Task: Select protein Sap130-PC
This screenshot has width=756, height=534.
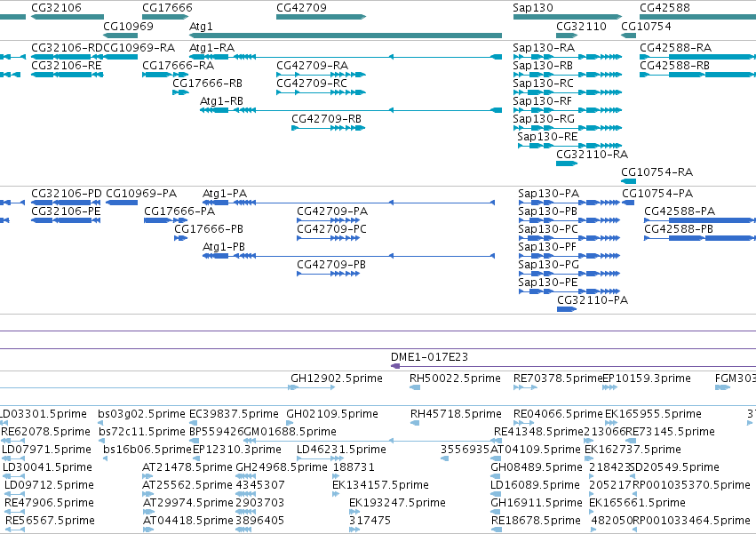Action: pyautogui.click(x=569, y=238)
